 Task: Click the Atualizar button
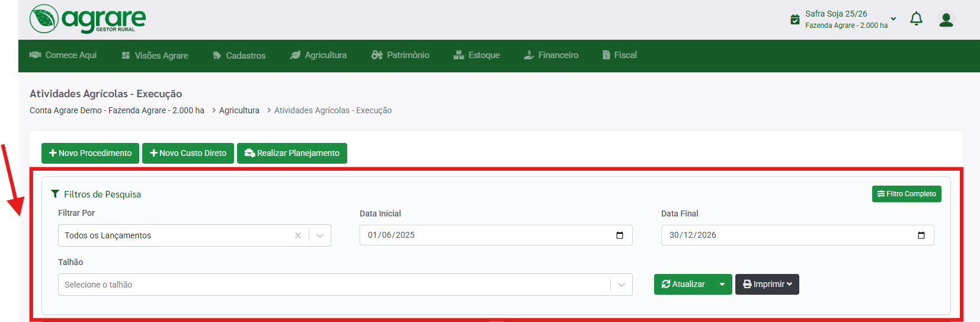click(x=684, y=284)
